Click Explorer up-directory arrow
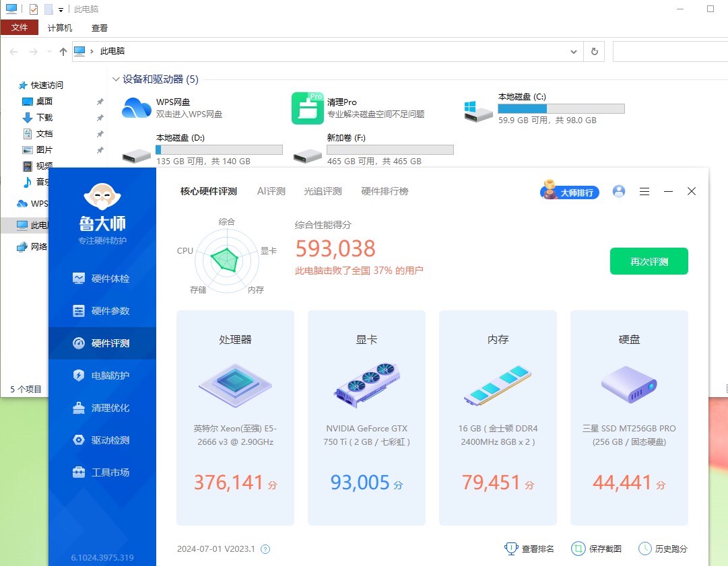The width and height of the screenshot is (728, 566). [x=63, y=52]
